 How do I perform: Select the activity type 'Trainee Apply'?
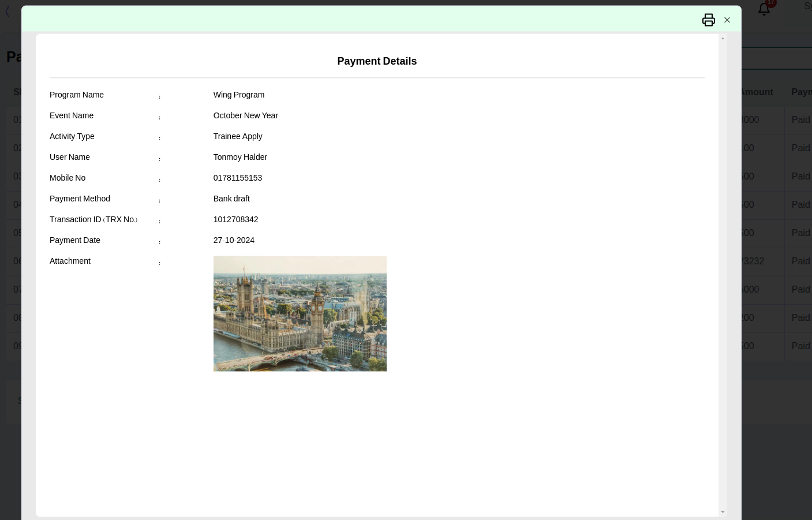click(x=238, y=136)
